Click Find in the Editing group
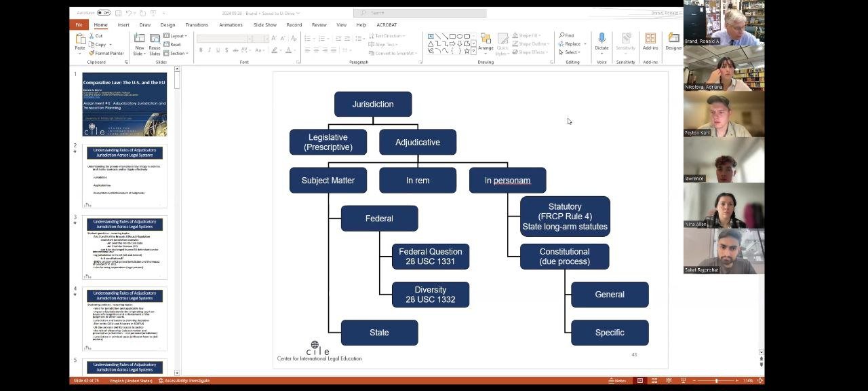This screenshot has width=868, height=391. tap(567, 35)
